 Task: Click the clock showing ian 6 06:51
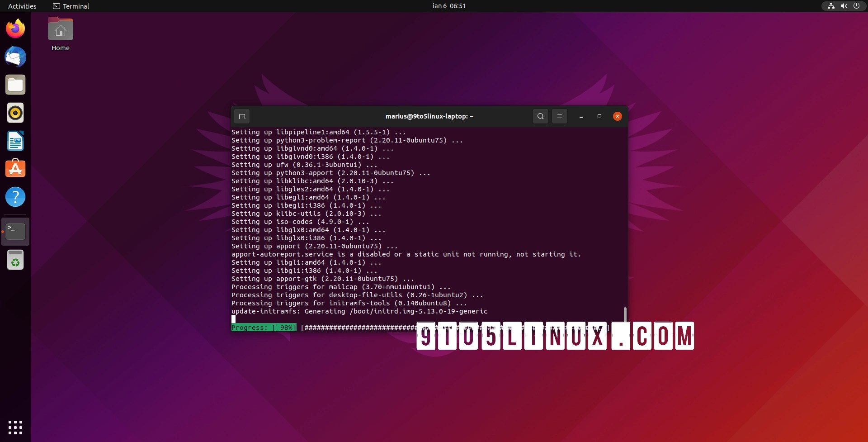[449, 6]
